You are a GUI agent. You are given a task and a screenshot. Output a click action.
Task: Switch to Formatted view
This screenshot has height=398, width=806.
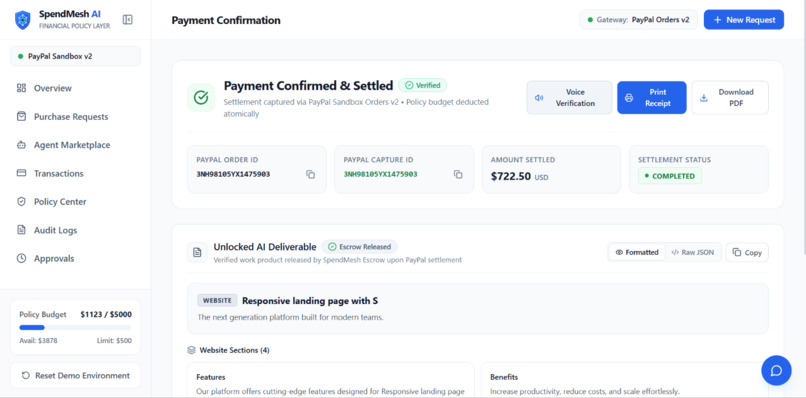[637, 252]
